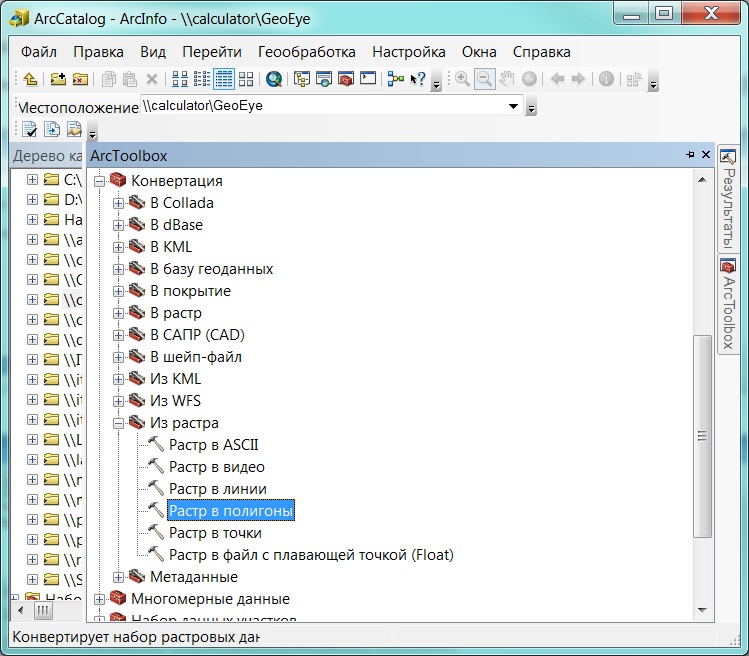Go forward to the next extent

(x=578, y=79)
